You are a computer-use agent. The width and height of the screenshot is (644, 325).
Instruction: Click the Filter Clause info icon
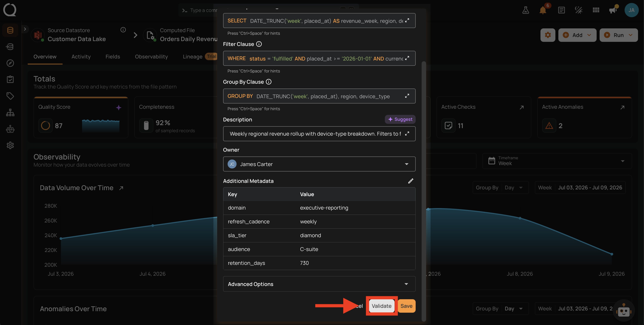point(259,44)
